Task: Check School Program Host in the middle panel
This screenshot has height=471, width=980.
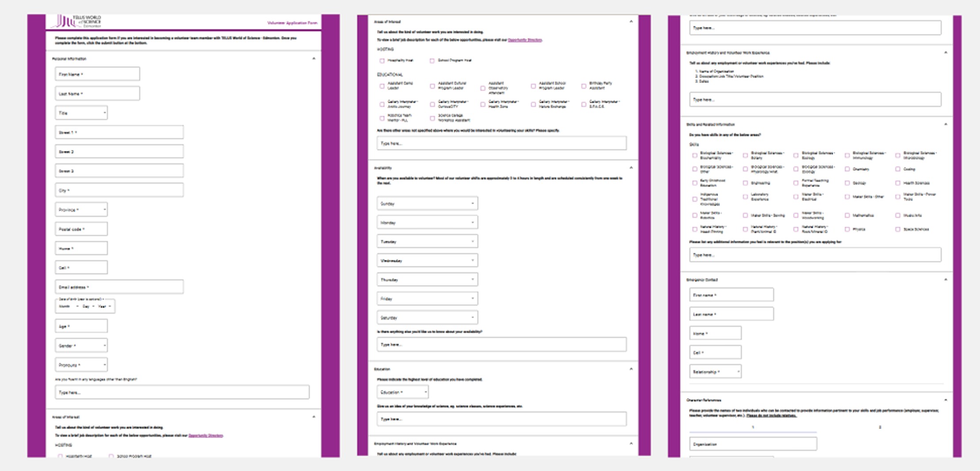Action: tap(432, 61)
